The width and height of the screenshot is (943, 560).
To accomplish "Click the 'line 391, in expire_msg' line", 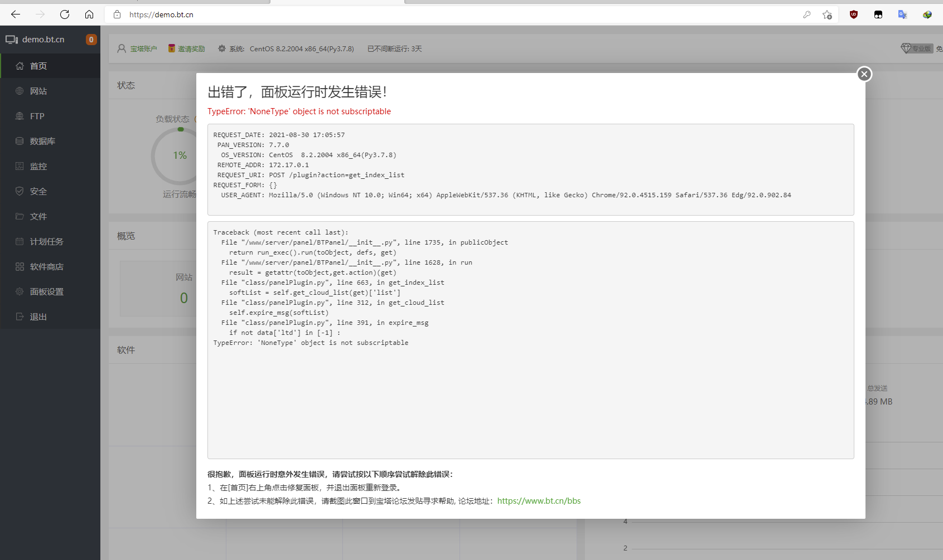I will point(325,323).
